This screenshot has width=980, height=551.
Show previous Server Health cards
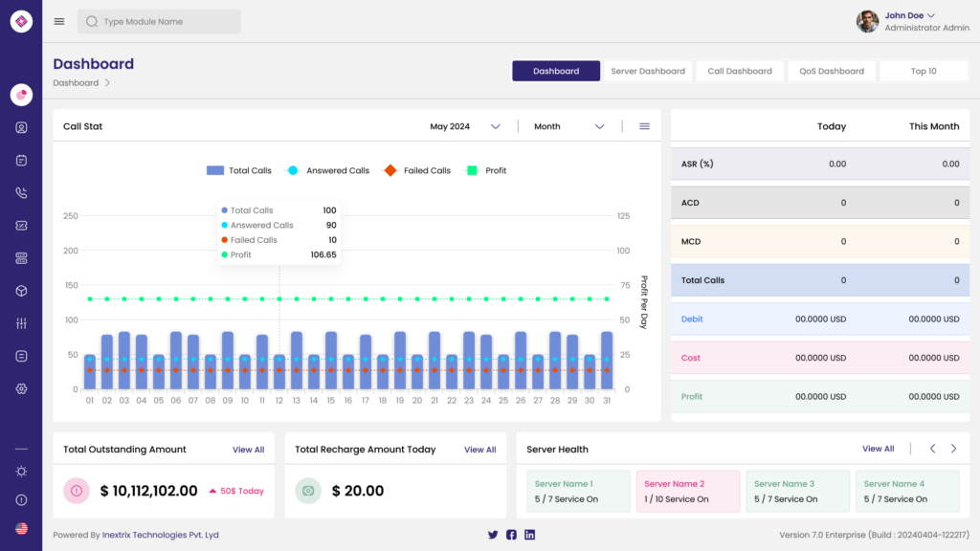click(x=932, y=449)
